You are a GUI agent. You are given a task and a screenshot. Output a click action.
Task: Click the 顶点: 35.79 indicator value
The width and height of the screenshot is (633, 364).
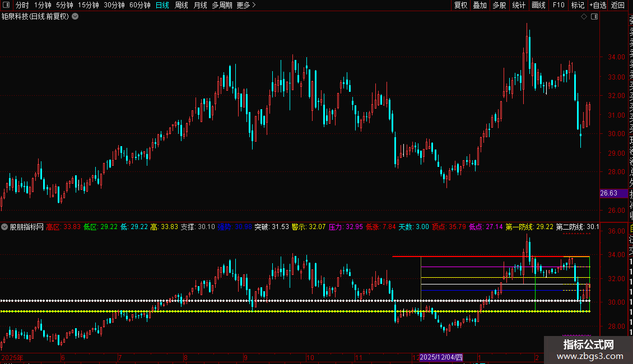pos(449,227)
